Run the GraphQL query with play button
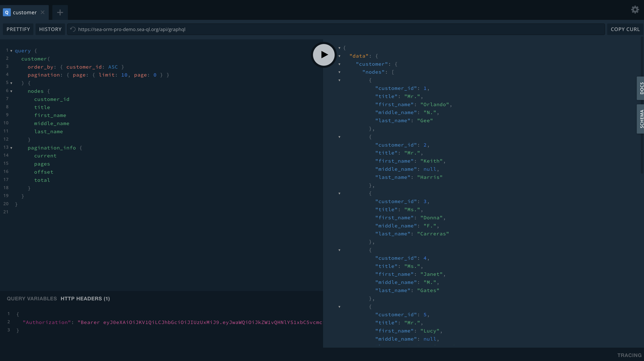This screenshot has height=361, width=644. 324,55
